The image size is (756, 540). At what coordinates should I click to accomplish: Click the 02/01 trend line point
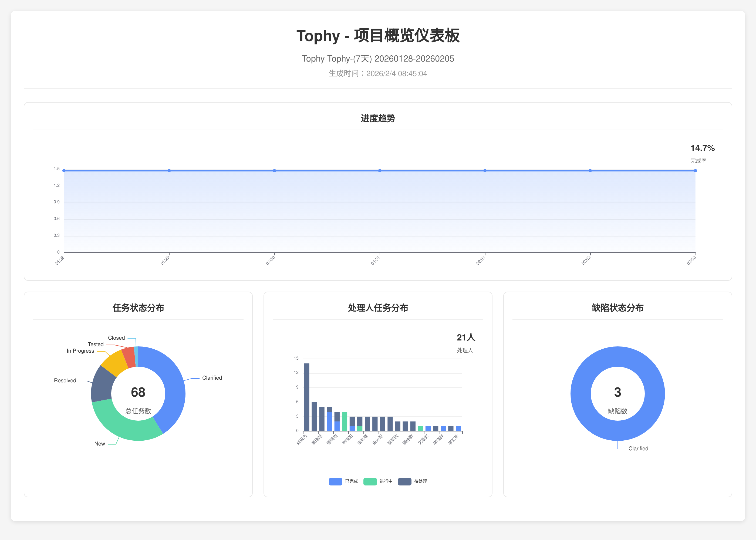485,171
